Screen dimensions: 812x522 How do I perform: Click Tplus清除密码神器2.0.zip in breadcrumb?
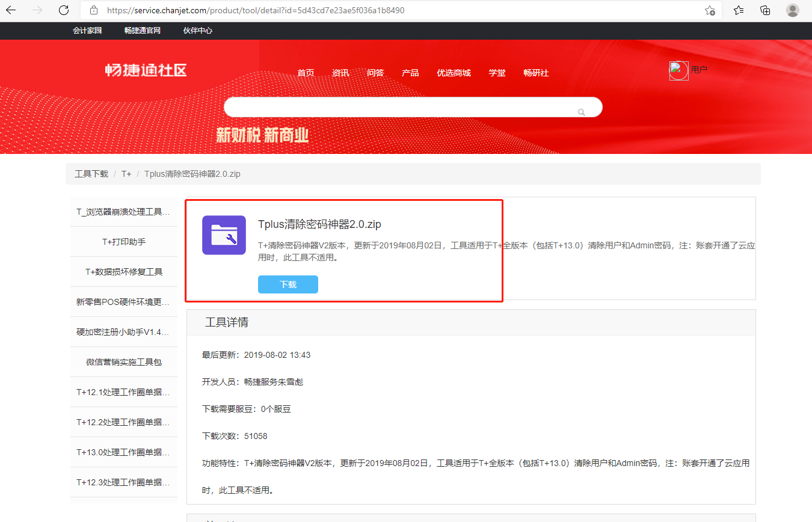click(192, 174)
